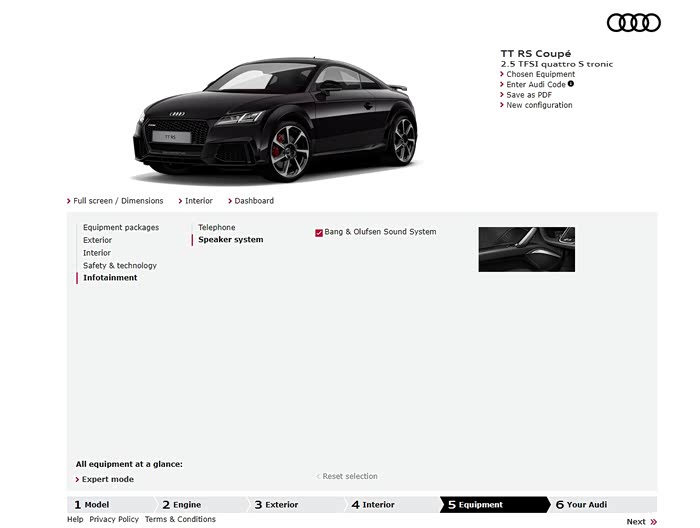Click the Audi four rings logo
700x528 pixels.
point(633,22)
